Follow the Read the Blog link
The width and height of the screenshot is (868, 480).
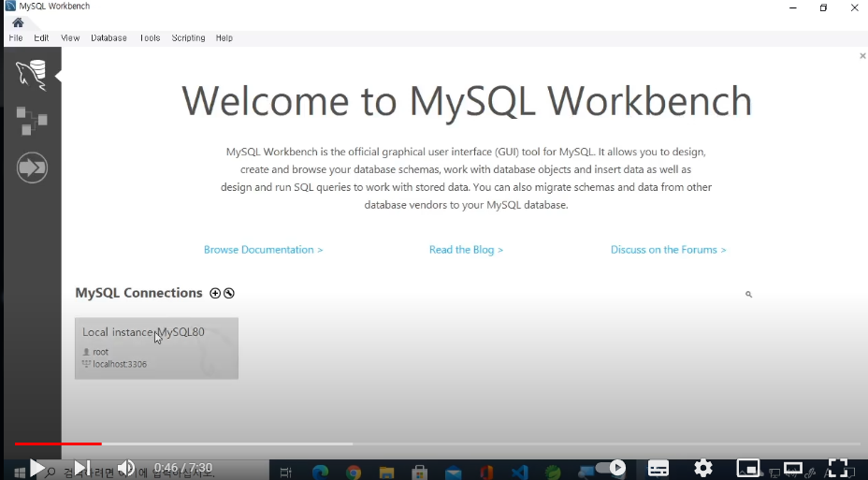466,250
